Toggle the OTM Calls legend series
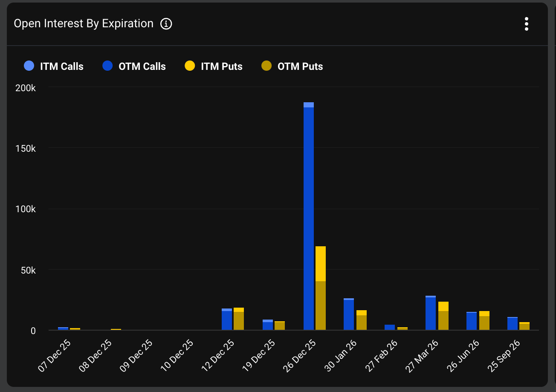Screen dimensions: 556x392 142,66
